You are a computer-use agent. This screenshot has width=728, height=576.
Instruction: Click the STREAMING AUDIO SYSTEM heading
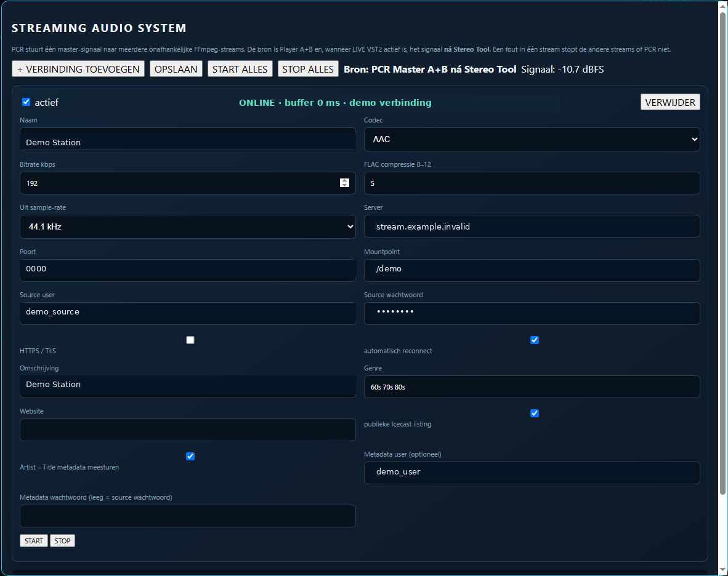click(99, 28)
